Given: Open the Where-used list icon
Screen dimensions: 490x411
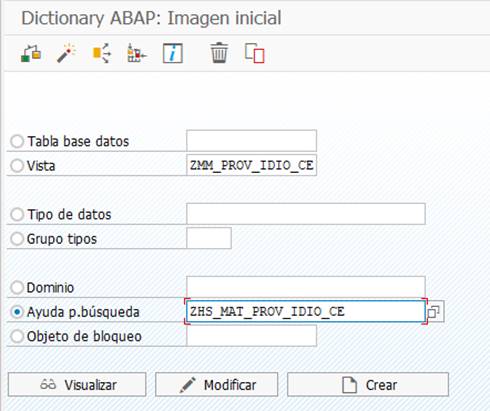Looking at the screenshot, I should coord(102,53).
